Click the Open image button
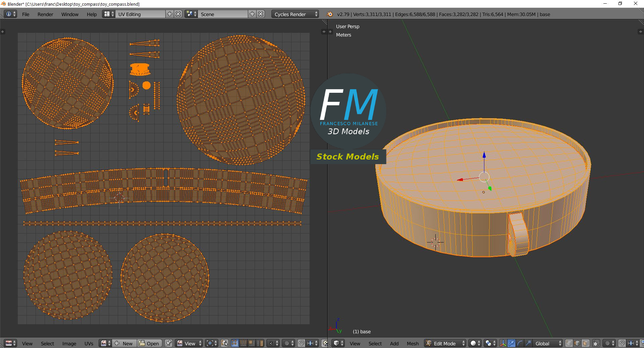Image resolution: width=644 pixels, height=348 pixels. [x=149, y=343]
